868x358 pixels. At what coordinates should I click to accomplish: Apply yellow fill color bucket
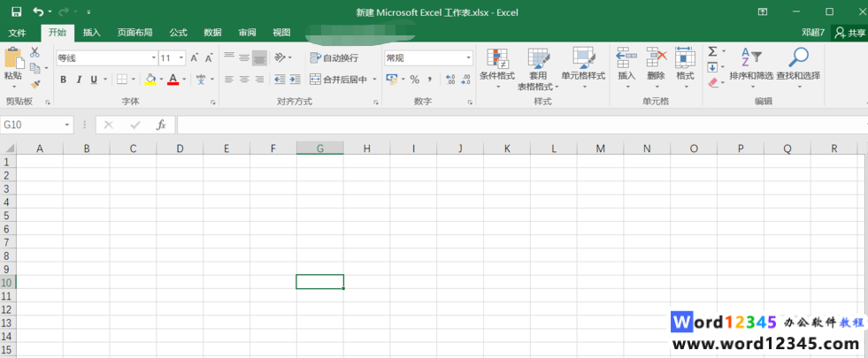(150, 80)
